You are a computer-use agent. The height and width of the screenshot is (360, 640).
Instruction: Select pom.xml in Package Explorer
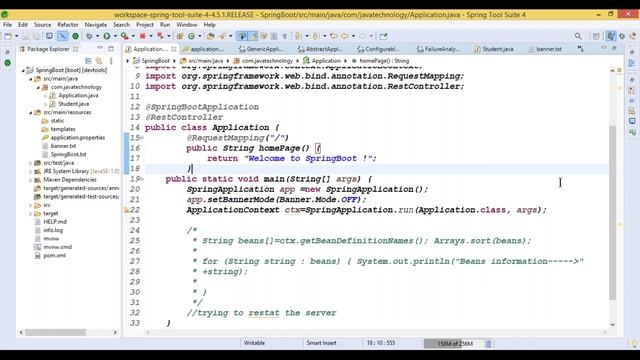click(x=54, y=256)
